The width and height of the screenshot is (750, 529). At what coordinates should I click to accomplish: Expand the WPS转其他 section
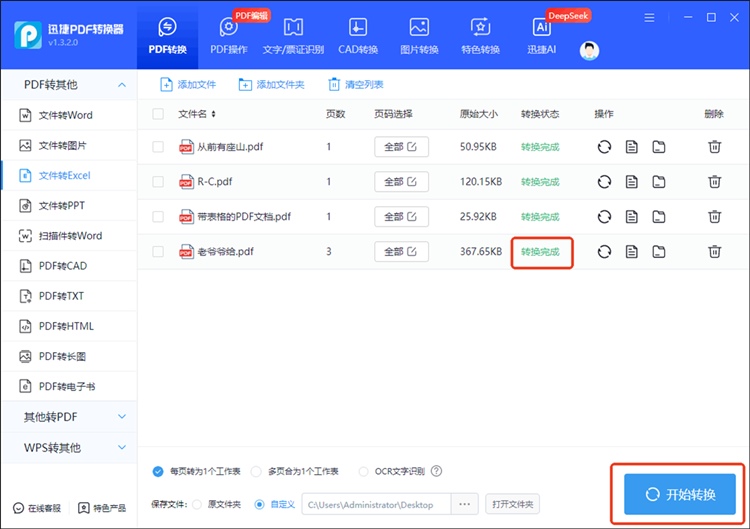point(68,447)
